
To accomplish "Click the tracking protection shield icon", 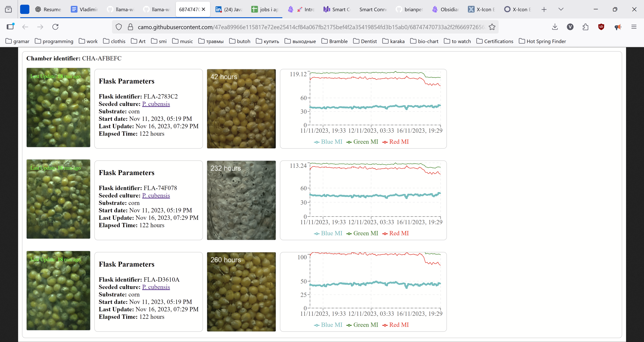I will tap(119, 27).
